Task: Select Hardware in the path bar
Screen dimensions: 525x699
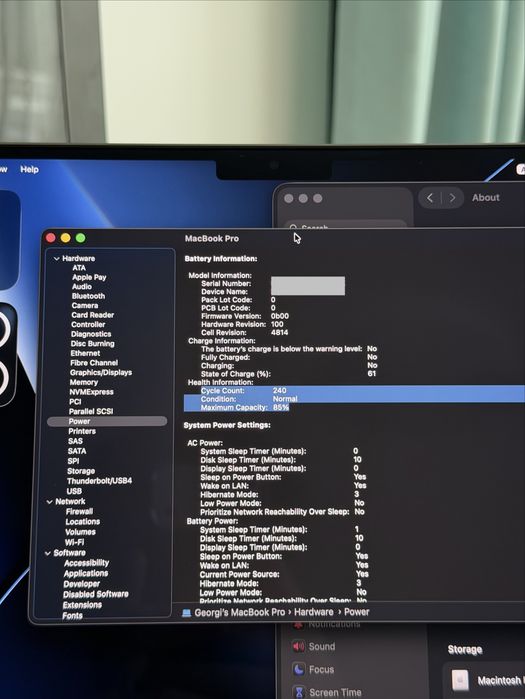Action: pos(313,612)
